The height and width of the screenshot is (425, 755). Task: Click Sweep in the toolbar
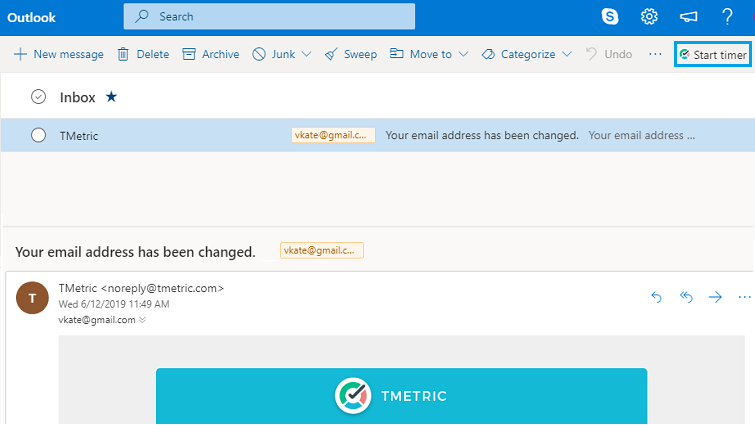tap(351, 54)
